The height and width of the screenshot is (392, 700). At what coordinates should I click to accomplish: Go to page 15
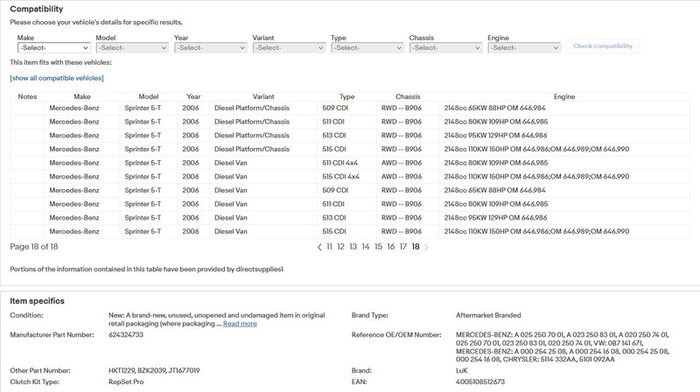(x=378, y=246)
